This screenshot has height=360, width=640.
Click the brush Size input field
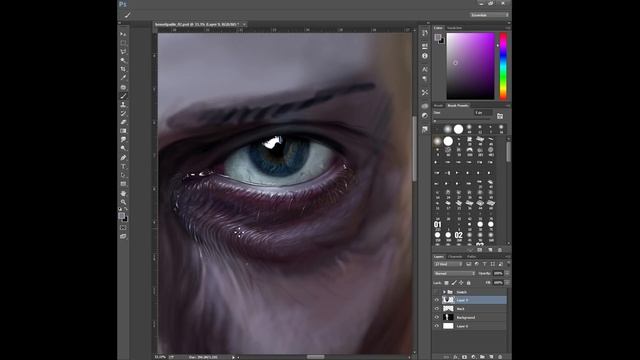(483, 113)
